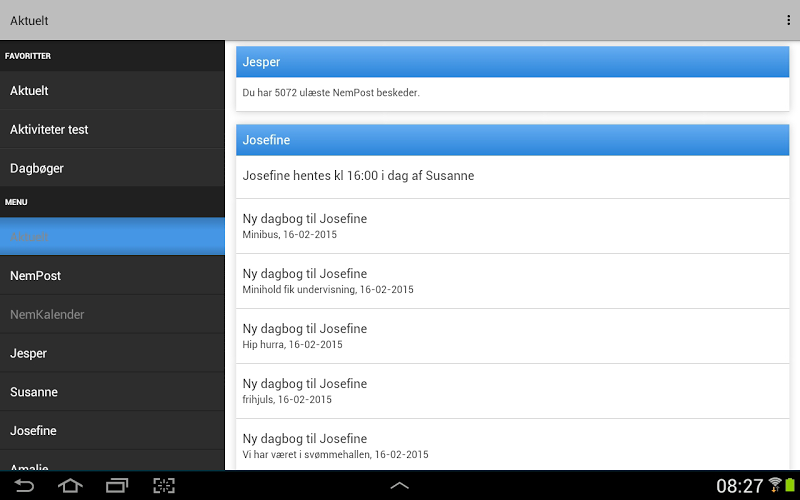Image resolution: width=800 pixels, height=500 pixels.
Task: Open Dagbøger favorite
Action: pyautogui.click(x=112, y=168)
